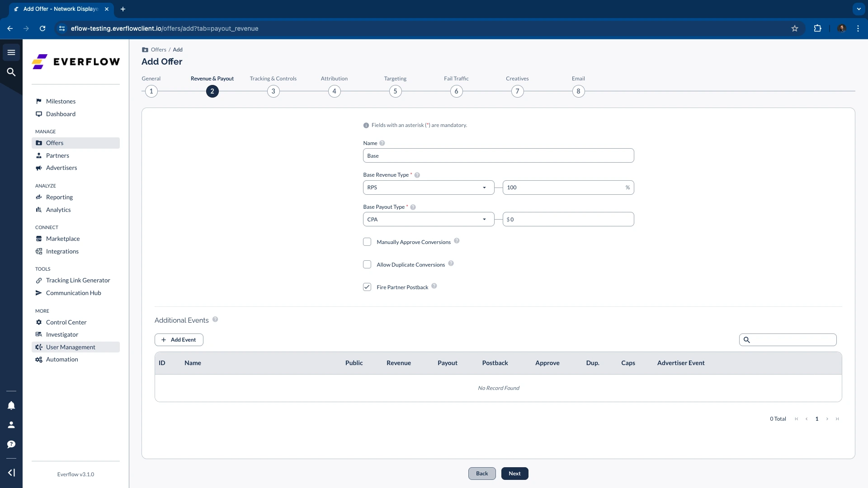This screenshot has height=488, width=868.
Task: Go to Tracking & Controls step 3
Action: pyautogui.click(x=273, y=91)
